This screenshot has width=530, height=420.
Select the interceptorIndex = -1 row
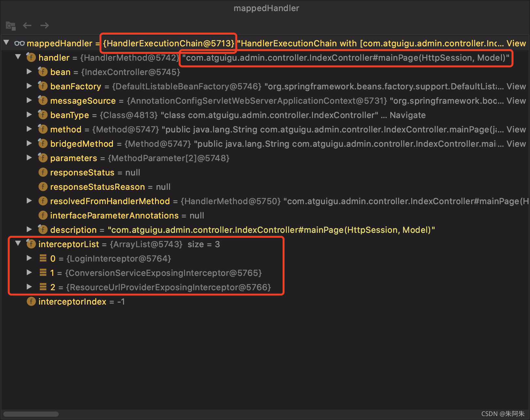[x=265, y=302]
